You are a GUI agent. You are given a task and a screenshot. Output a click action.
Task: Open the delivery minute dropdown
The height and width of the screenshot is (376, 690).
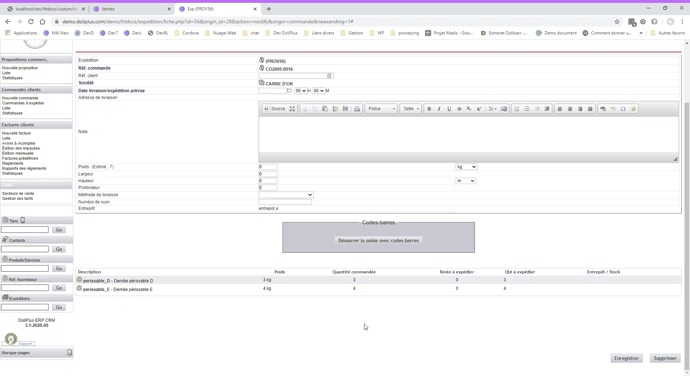coord(318,91)
